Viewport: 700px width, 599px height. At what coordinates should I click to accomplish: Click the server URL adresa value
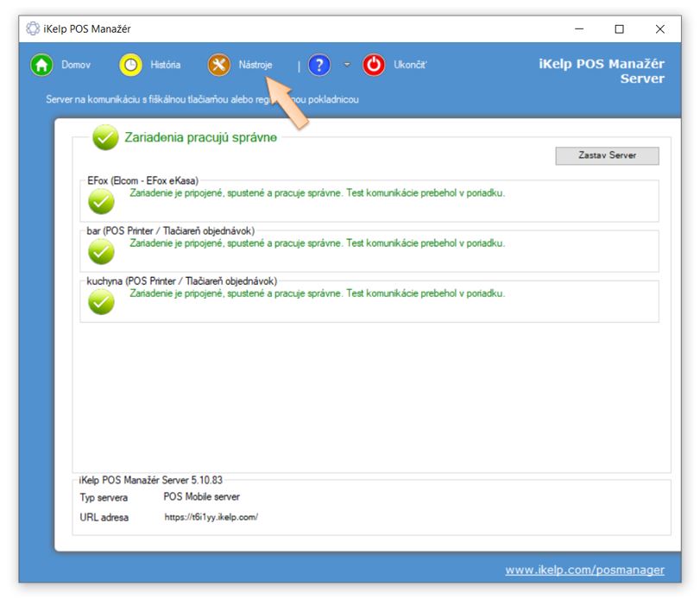(x=211, y=518)
